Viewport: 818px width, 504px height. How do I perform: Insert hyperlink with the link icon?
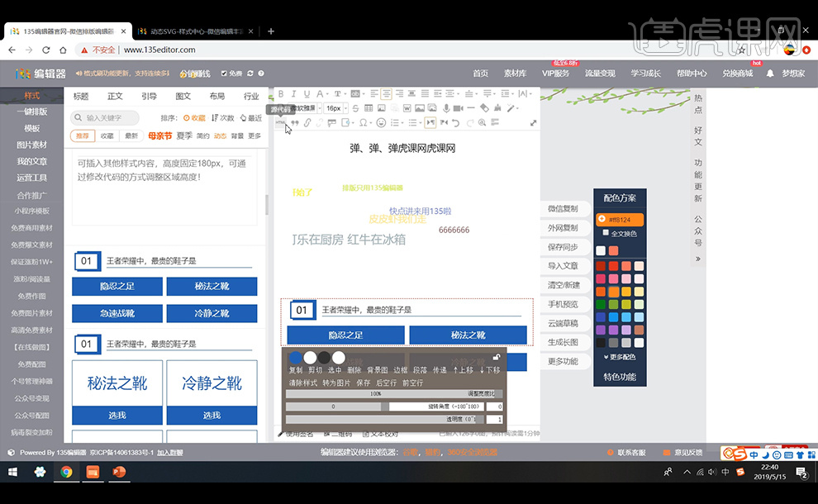click(x=307, y=123)
